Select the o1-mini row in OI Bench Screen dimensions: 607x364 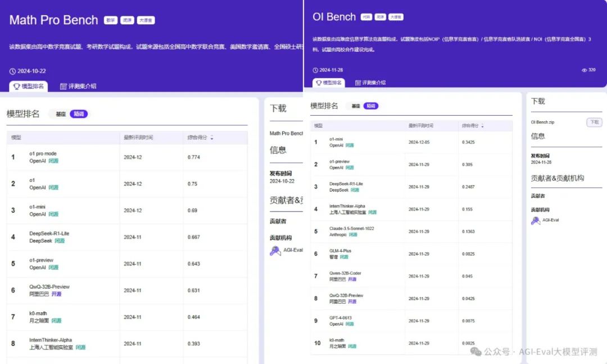[411, 142]
